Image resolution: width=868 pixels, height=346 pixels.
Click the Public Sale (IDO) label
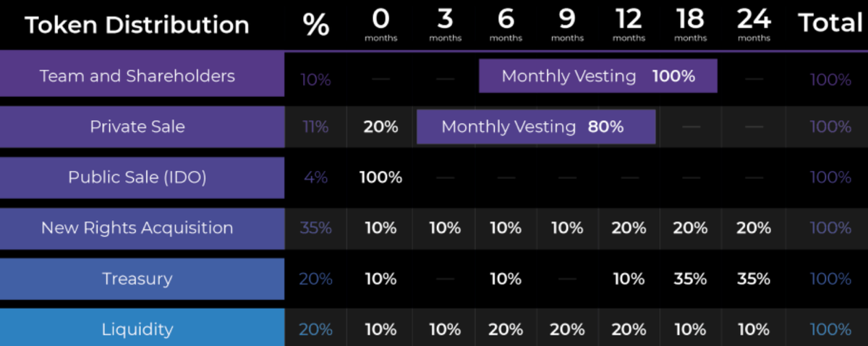tap(137, 177)
